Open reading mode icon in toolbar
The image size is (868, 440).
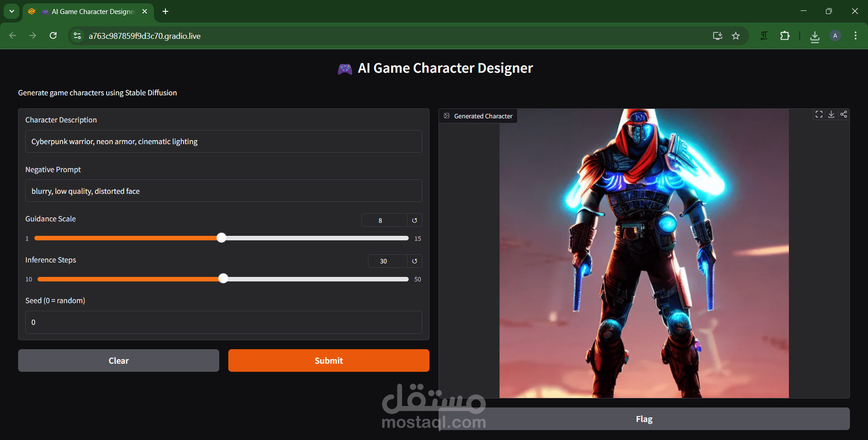[x=764, y=36]
